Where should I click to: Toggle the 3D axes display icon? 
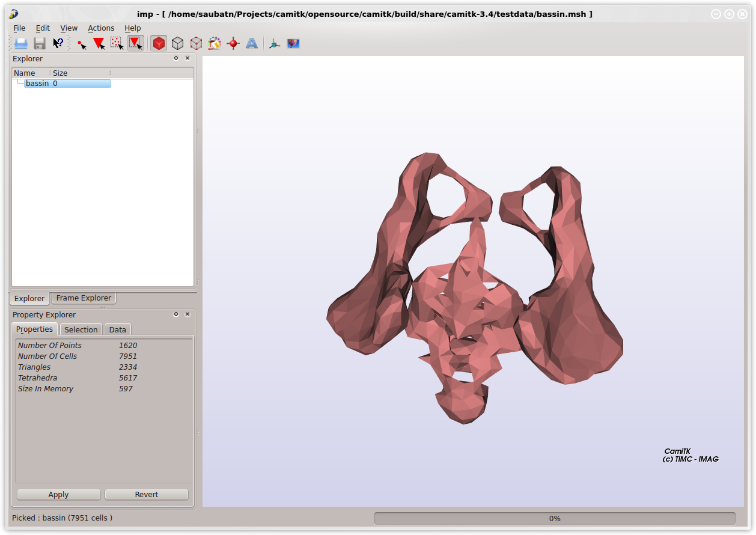[x=275, y=43]
